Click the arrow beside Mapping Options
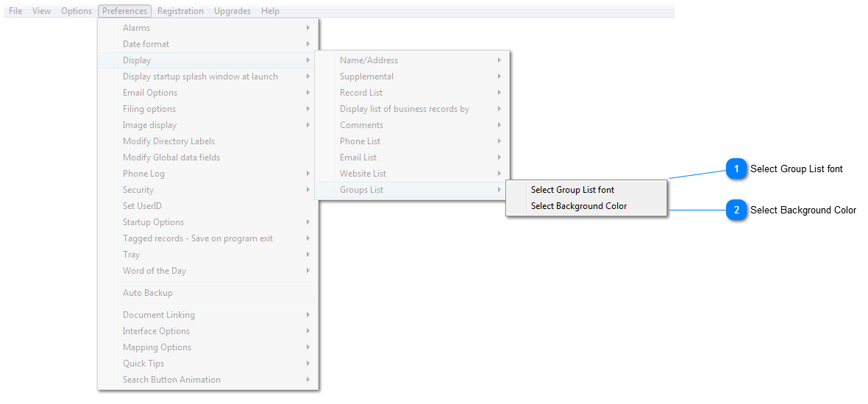Viewport: 868px width, 404px height. coord(307,347)
